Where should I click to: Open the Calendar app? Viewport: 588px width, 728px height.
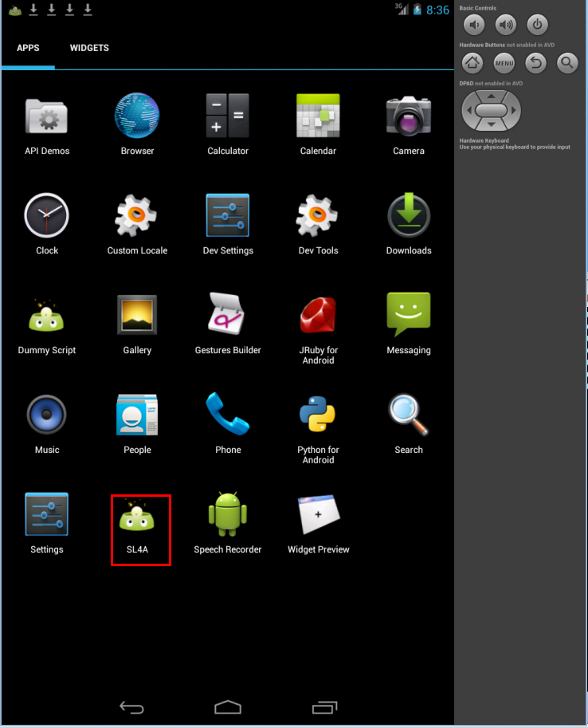[x=318, y=125]
